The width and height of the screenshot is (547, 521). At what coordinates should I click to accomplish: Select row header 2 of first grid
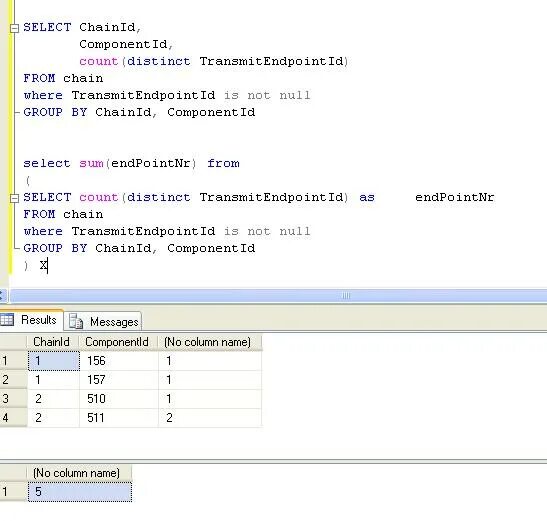(13, 380)
